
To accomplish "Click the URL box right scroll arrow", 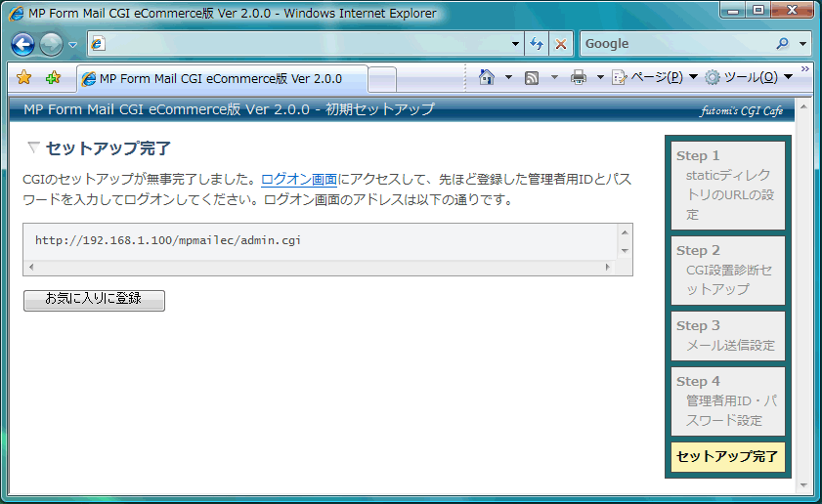I will 608,268.
